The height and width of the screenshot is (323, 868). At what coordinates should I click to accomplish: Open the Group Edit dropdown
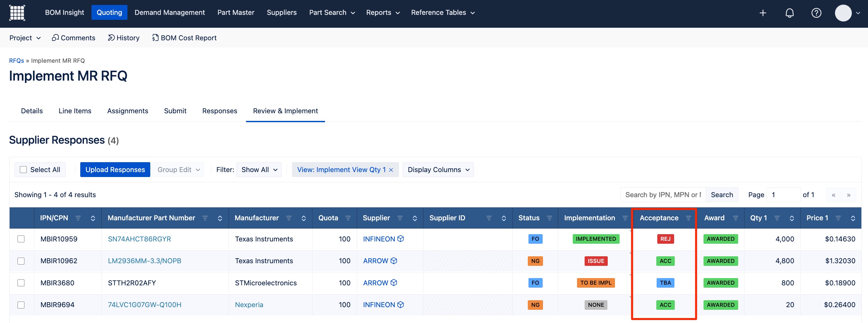click(x=178, y=170)
